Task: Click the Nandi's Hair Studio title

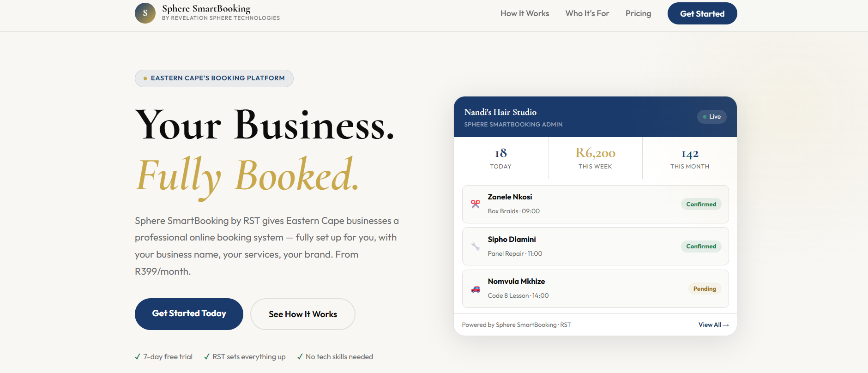Action: (x=500, y=112)
